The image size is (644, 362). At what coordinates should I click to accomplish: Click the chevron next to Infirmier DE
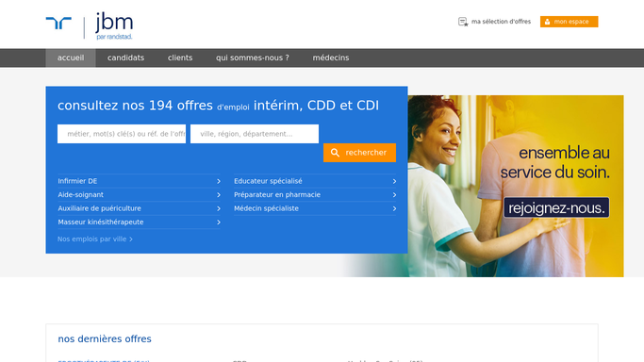[x=219, y=181]
